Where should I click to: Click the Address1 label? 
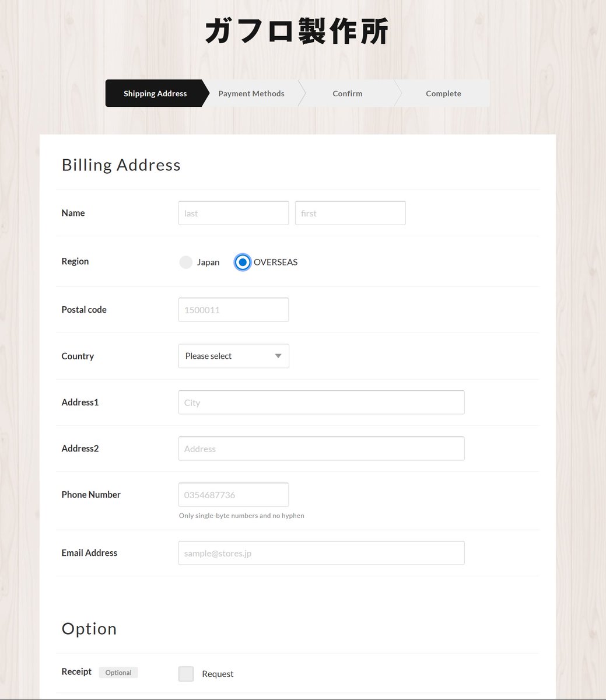(80, 402)
